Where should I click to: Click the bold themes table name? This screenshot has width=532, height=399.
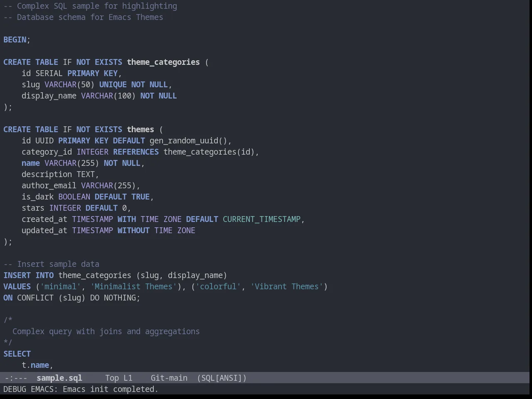click(x=140, y=129)
